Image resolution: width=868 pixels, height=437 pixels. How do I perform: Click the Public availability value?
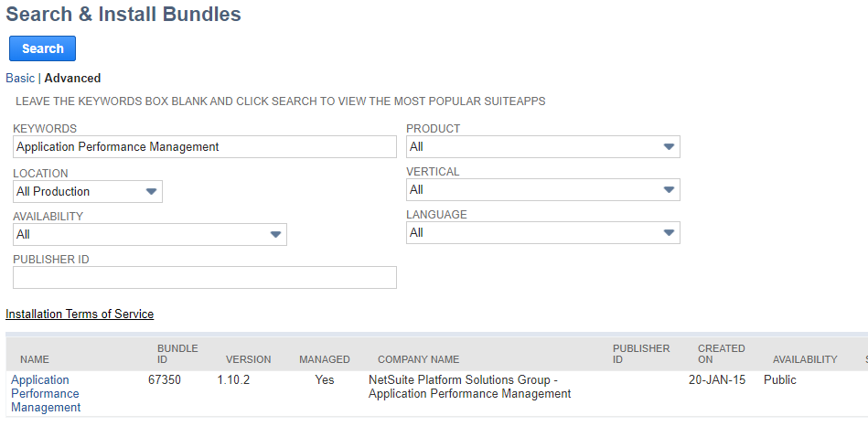click(780, 380)
